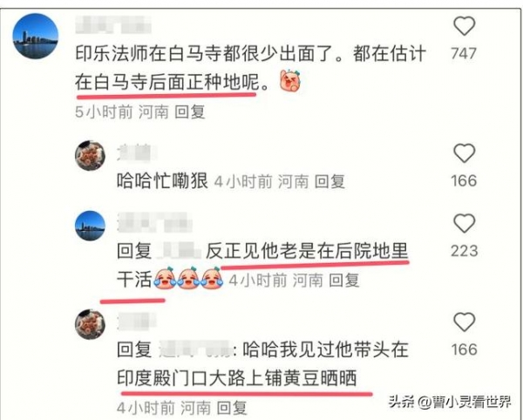The height and width of the screenshot is (420, 523).
Task: Tap the blurred mentioned name before '哈哈我见过他'
Action: (x=196, y=349)
